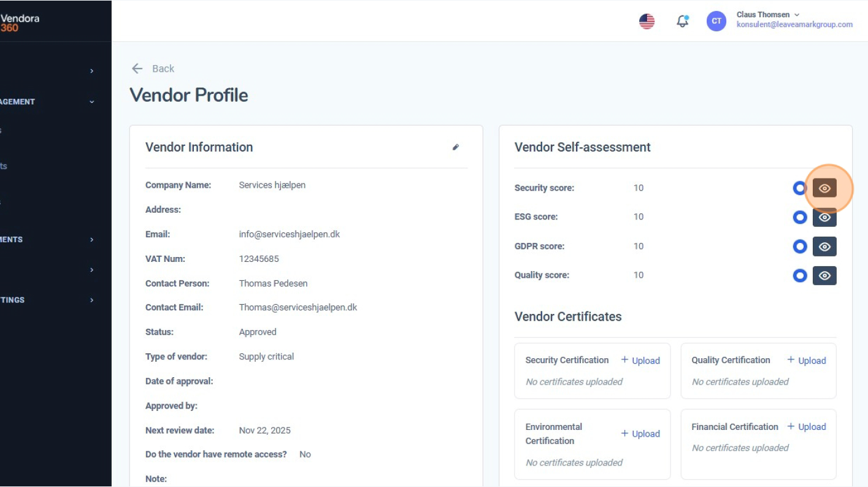Expand the Settings section chevron

click(91, 300)
